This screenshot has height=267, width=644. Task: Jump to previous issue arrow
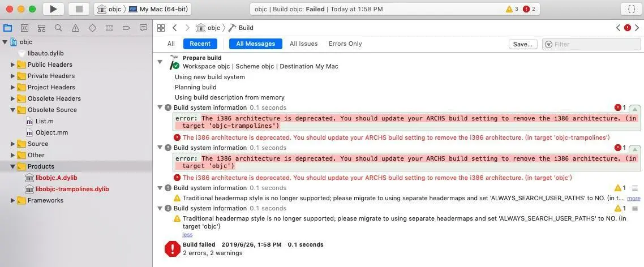(x=618, y=28)
